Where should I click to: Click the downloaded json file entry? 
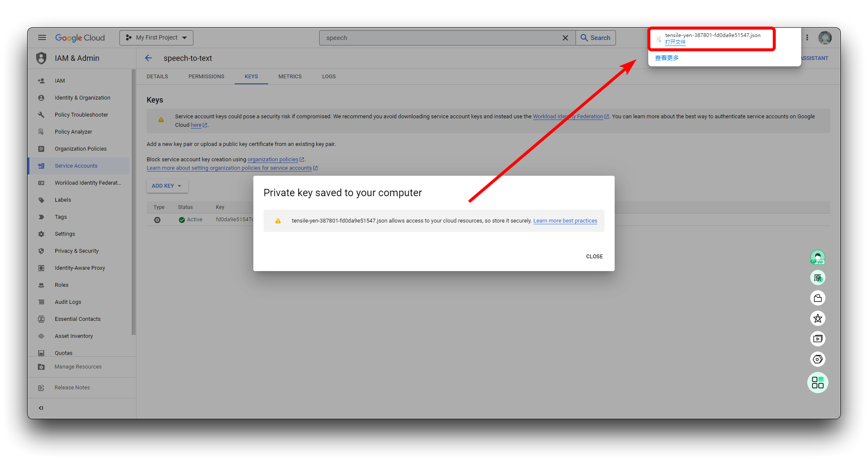(712, 35)
